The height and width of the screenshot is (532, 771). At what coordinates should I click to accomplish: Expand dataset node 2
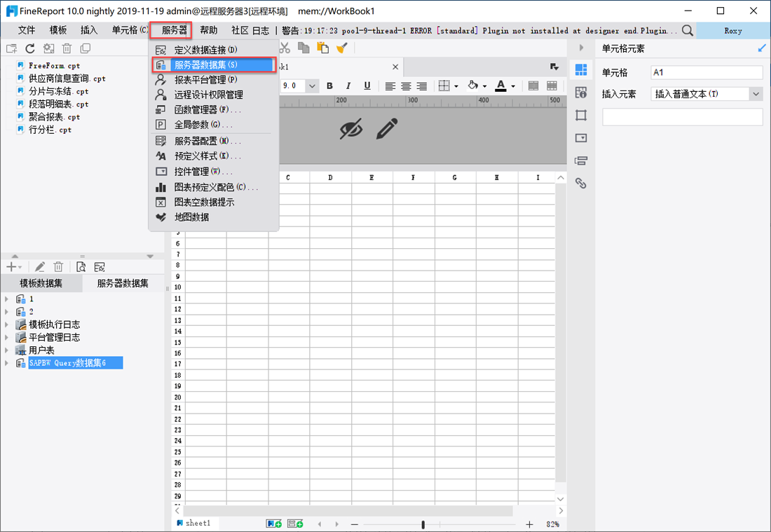click(6, 312)
